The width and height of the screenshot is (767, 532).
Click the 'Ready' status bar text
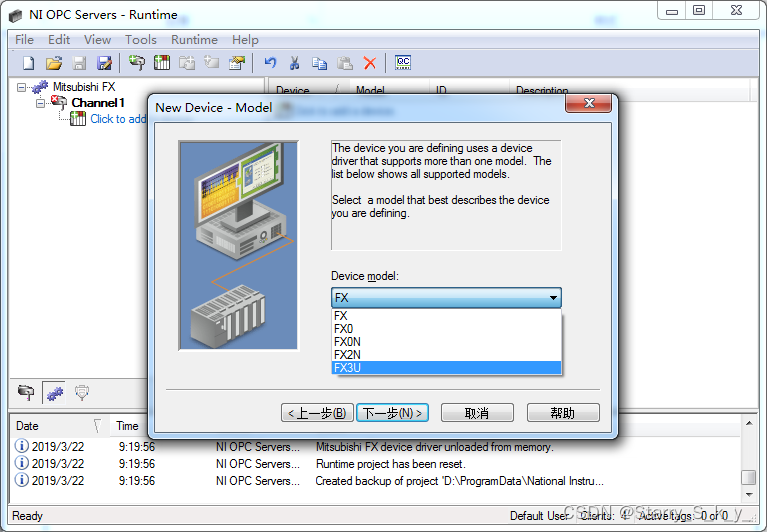[27, 516]
